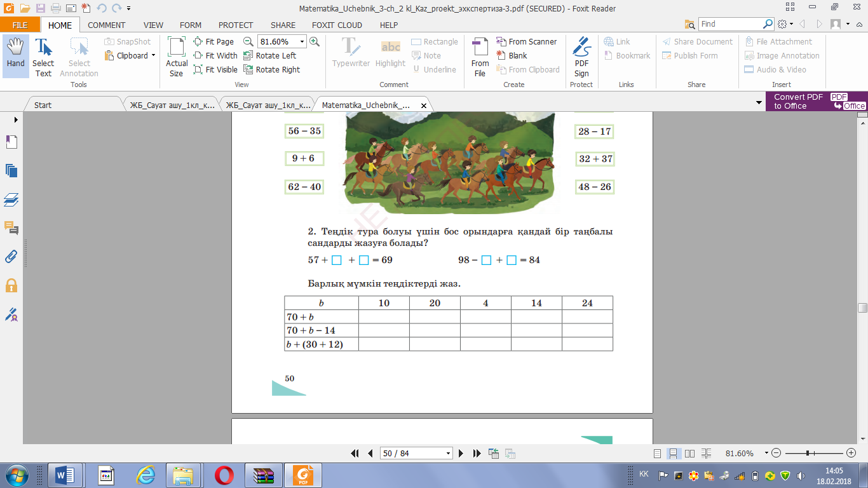This screenshot has height=488, width=868.
Task: Close the Matematika_Uchebnik document tab
Action: pos(423,105)
